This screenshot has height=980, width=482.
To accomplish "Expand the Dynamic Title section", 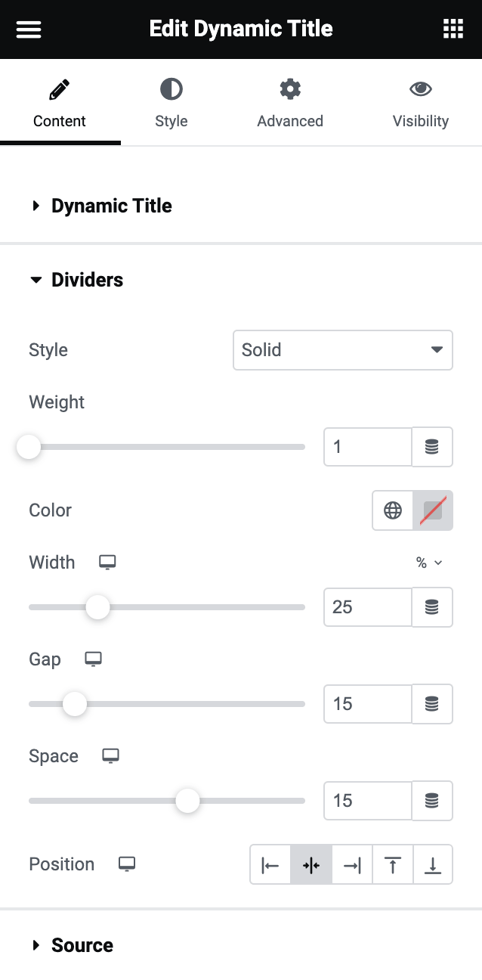I will click(x=111, y=206).
